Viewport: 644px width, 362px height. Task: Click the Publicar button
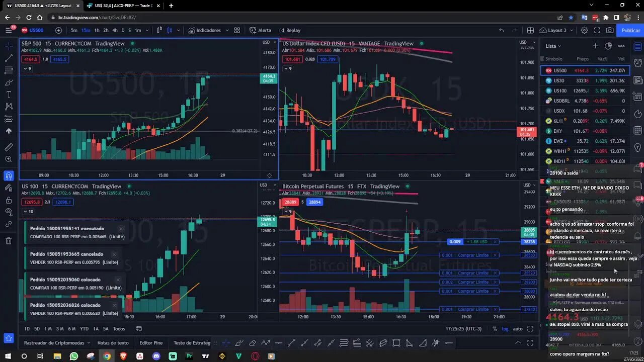coord(630,30)
